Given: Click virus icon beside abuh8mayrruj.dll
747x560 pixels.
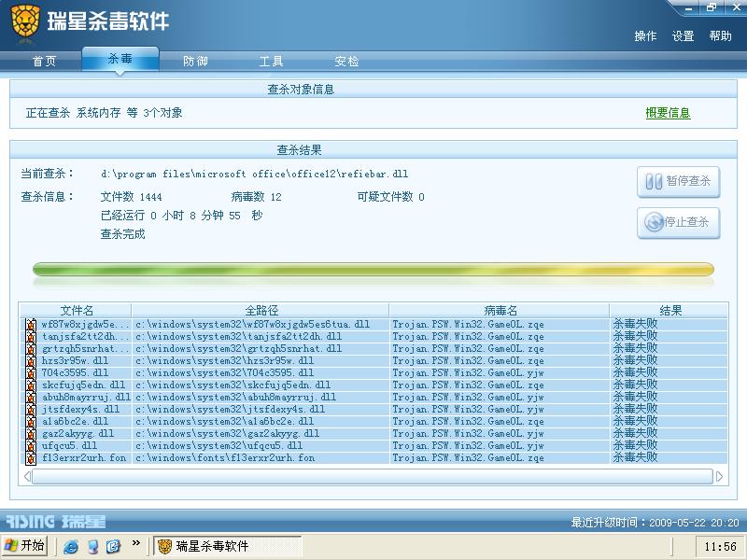Looking at the screenshot, I should (31, 398).
